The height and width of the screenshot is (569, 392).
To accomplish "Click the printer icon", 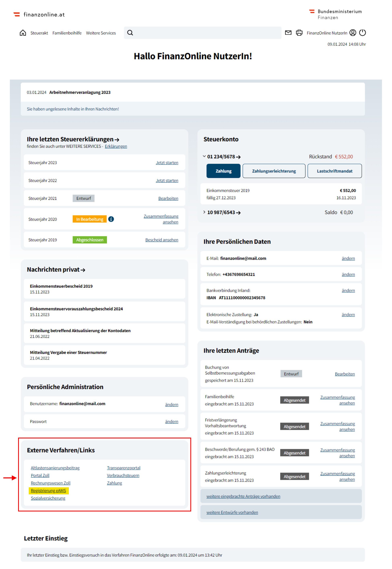I will 299,33.
